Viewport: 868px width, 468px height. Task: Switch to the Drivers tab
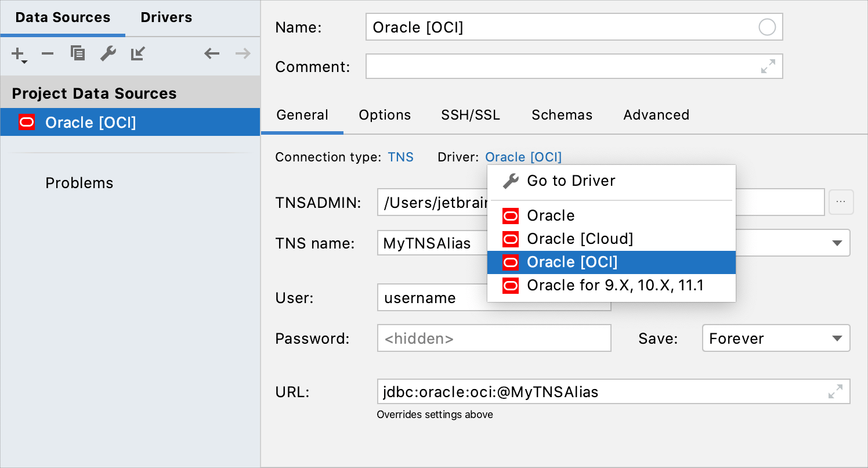(x=166, y=17)
